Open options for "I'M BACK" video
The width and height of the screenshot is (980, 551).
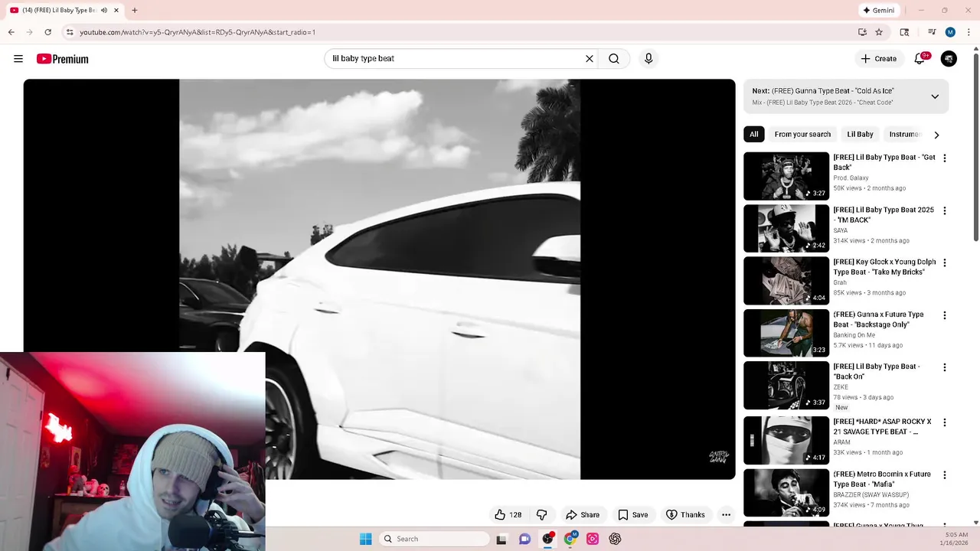944,210
